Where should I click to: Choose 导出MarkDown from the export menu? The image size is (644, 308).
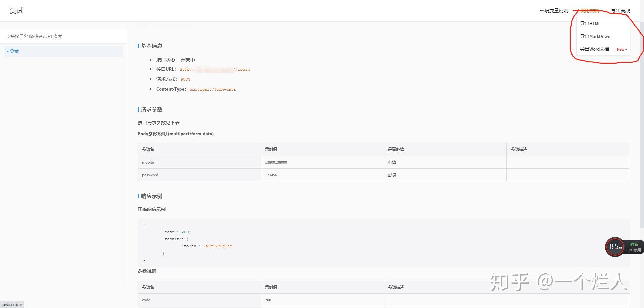coord(595,36)
